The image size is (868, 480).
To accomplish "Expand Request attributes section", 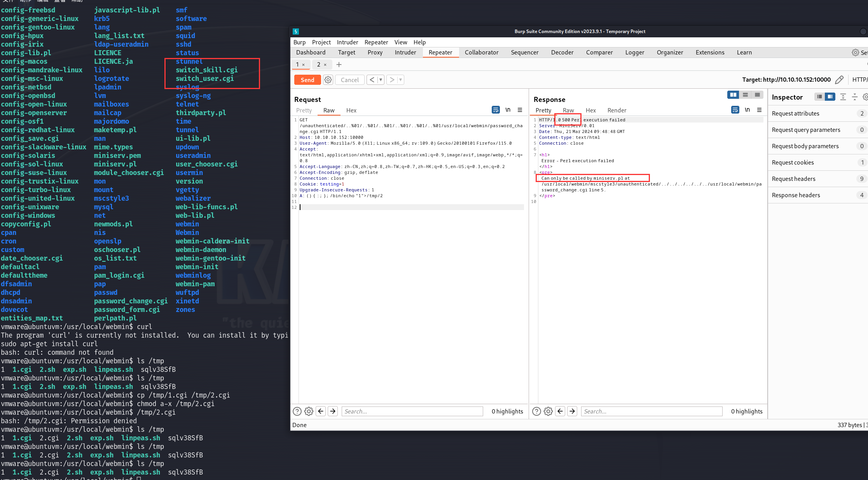I will pyautogui.click(x=818, y=114).
